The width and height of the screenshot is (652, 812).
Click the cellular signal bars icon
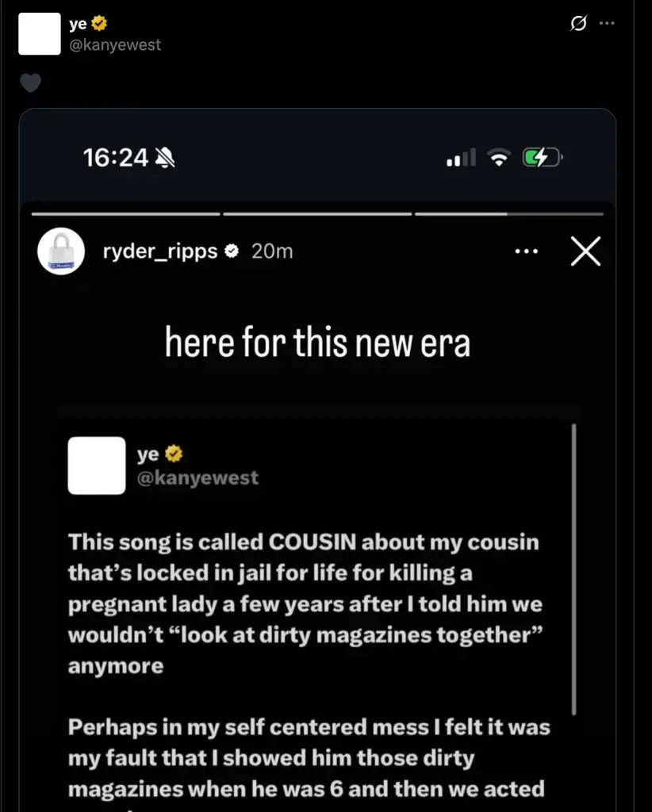pos(461,159)
